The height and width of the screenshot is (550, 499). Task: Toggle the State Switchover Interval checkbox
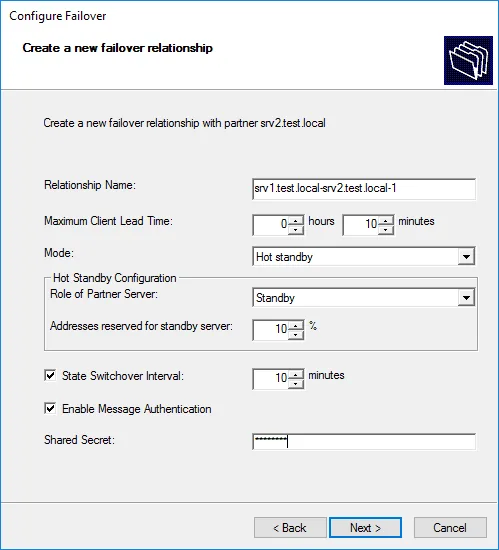50,375
